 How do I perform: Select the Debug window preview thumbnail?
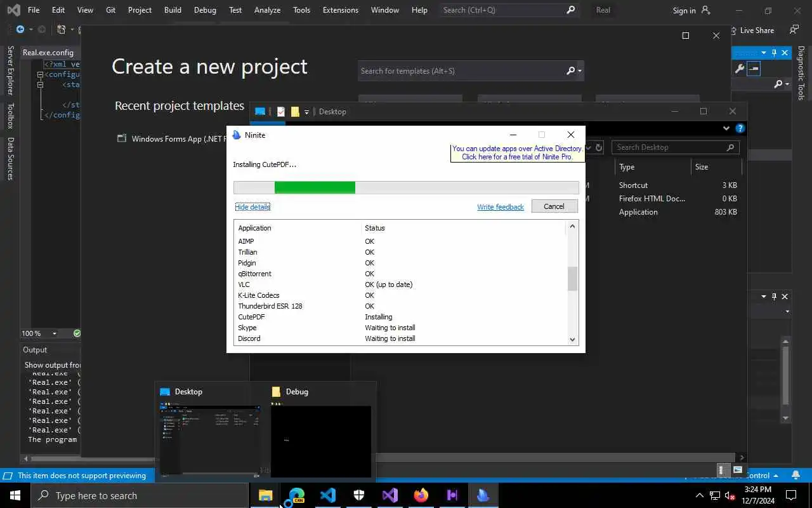[321, 440]
